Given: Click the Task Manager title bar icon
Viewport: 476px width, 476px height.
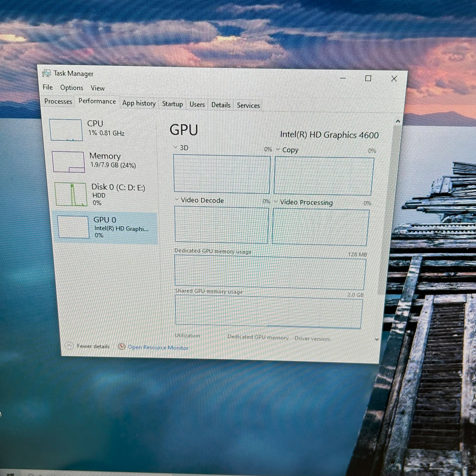Looking at the screenshot, I should click(x=46, y=73).
